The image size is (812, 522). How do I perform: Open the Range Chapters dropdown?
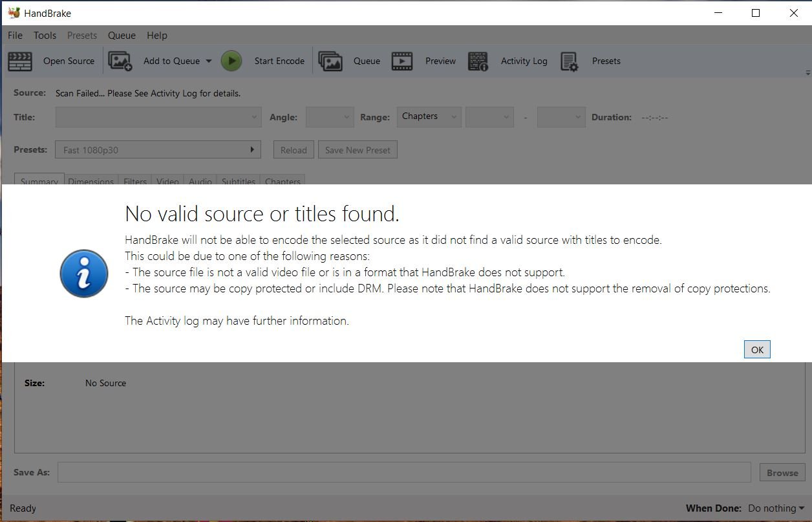click(429, 117)
